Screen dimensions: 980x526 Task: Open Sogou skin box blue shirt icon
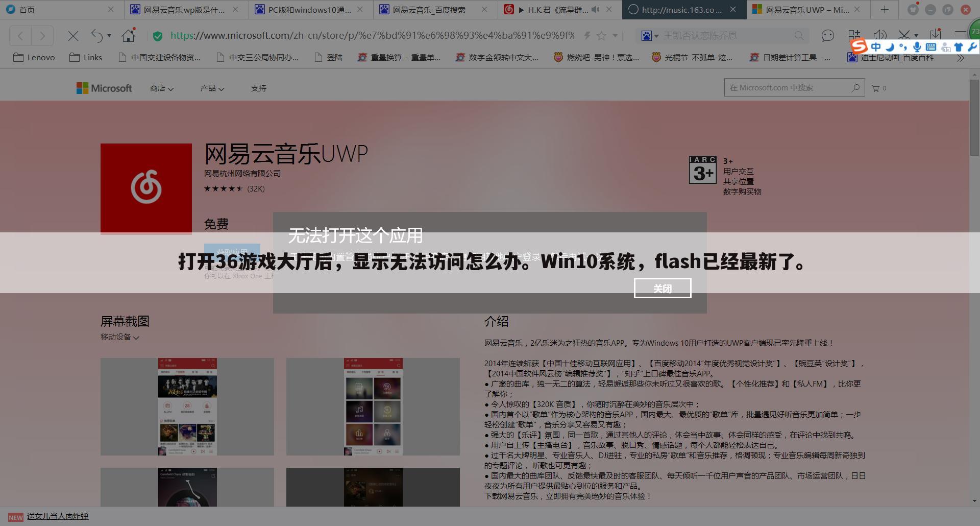tap(959, 47)
